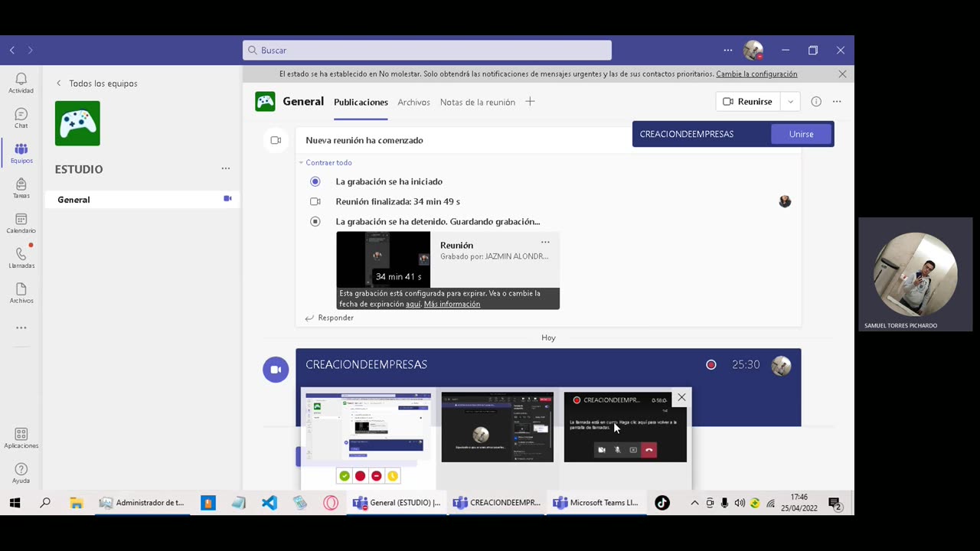
Task: Open ESTUDIO team more options ellipsis
Action: tap(225, 168)
